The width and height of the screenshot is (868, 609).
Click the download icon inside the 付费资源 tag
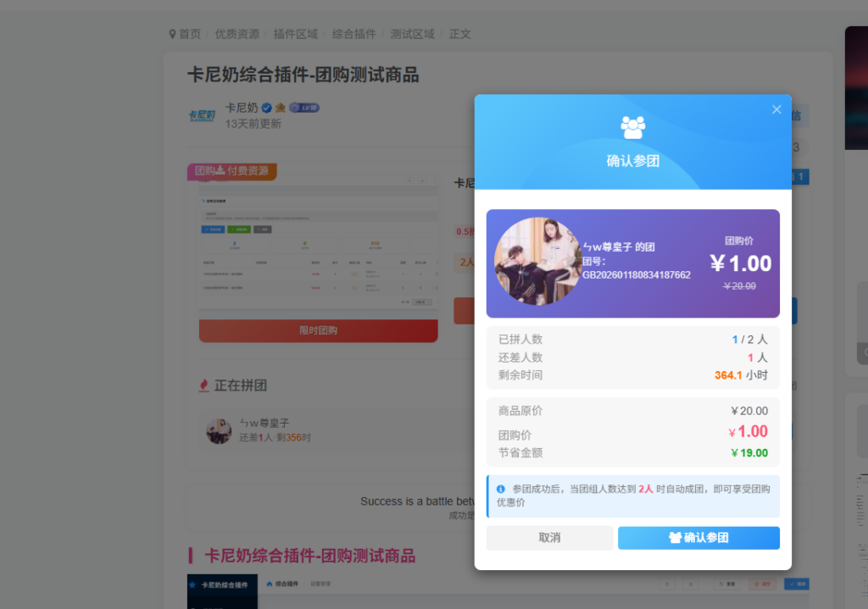(220, 169)
